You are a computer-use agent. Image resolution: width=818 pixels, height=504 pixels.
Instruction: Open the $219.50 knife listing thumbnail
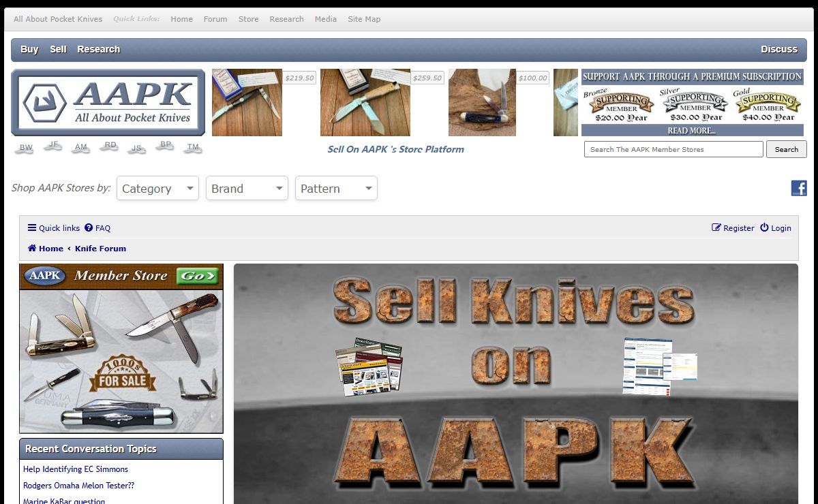coord(247,102)
